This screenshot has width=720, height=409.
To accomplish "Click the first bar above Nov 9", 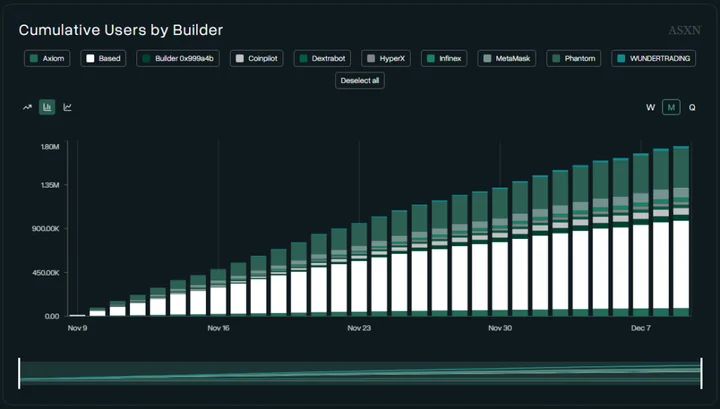I will [77, 315].
